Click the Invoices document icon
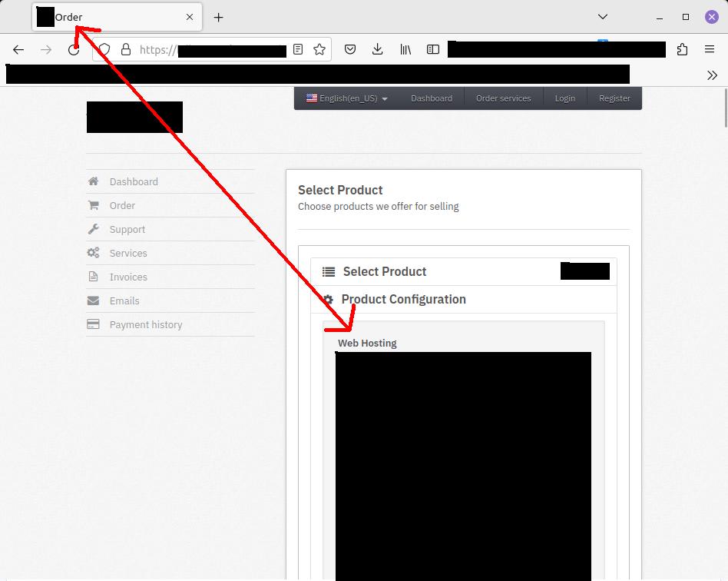This screenshot has height=581, width=728. point(92,277)
